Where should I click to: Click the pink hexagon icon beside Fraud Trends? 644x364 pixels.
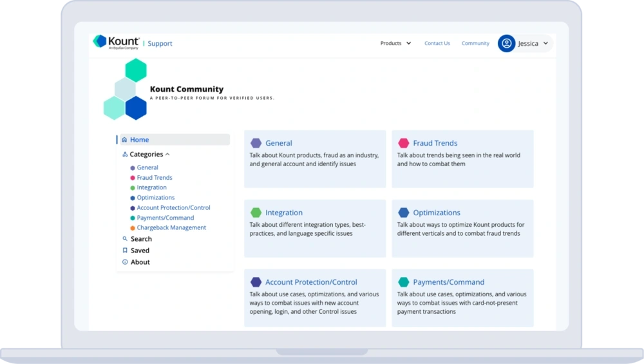click(x=404, y=143)
